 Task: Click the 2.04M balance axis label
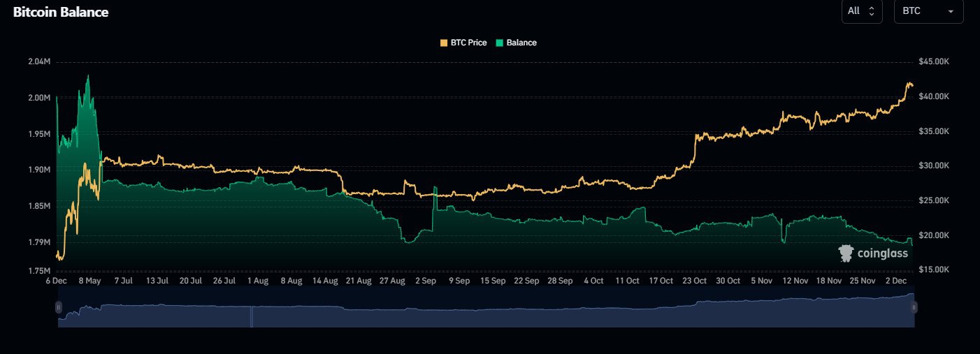[38, 61]
